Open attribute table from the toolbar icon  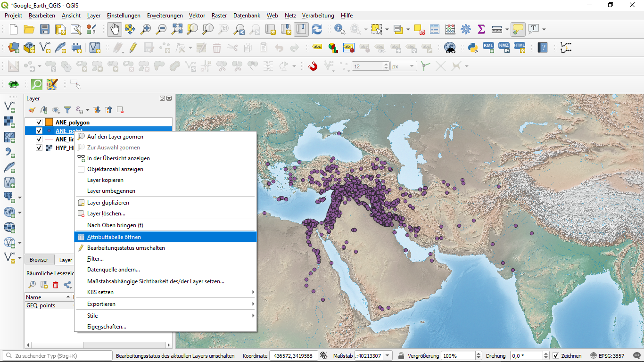[434, 29]
